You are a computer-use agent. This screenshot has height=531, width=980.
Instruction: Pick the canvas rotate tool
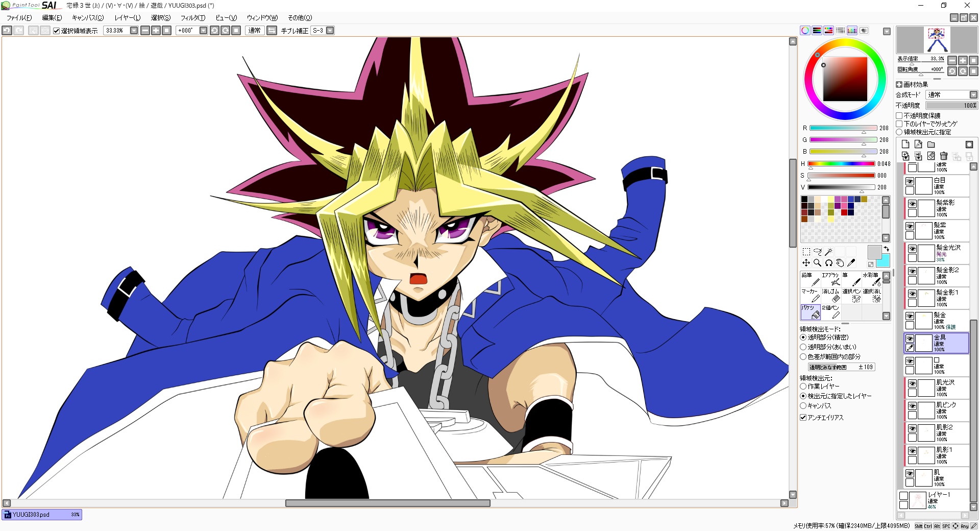(828, 263)
